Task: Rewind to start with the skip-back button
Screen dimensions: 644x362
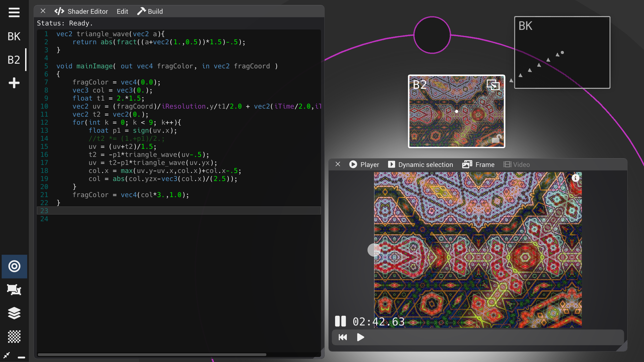Action: 342,337
